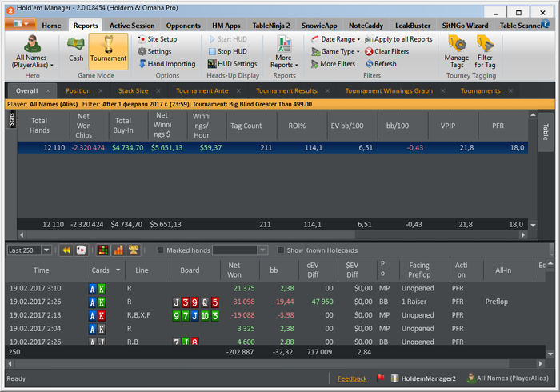
Task: Open HM Apps tab
Action: pyautogui.click(x=226, y=26)
